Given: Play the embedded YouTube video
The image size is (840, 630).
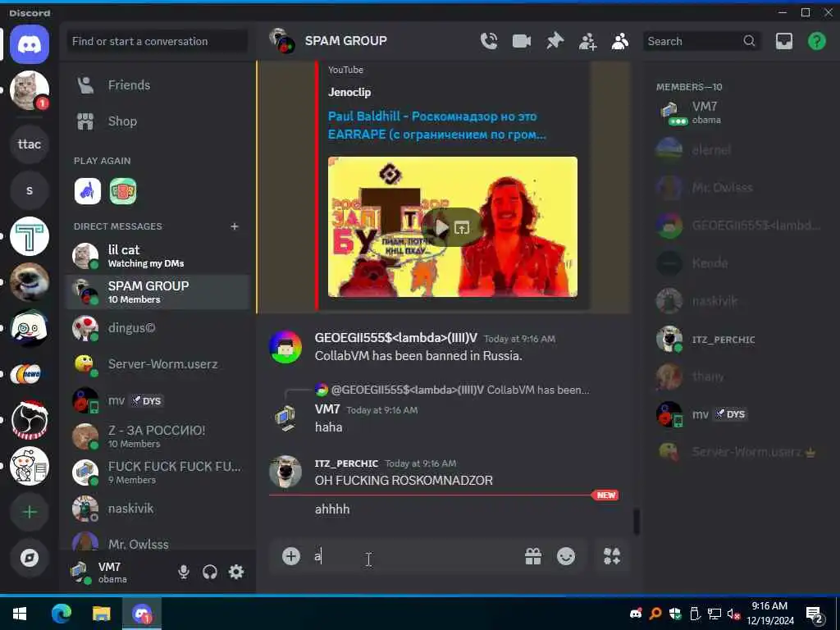Looking at the screenshot, I should [x=441, y=228].
